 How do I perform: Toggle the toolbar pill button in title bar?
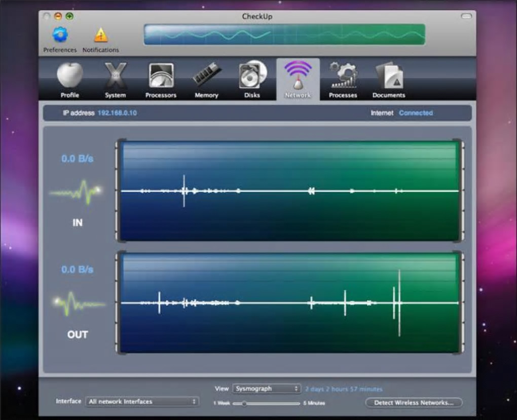pyautogui.click(x=466, y=17)
